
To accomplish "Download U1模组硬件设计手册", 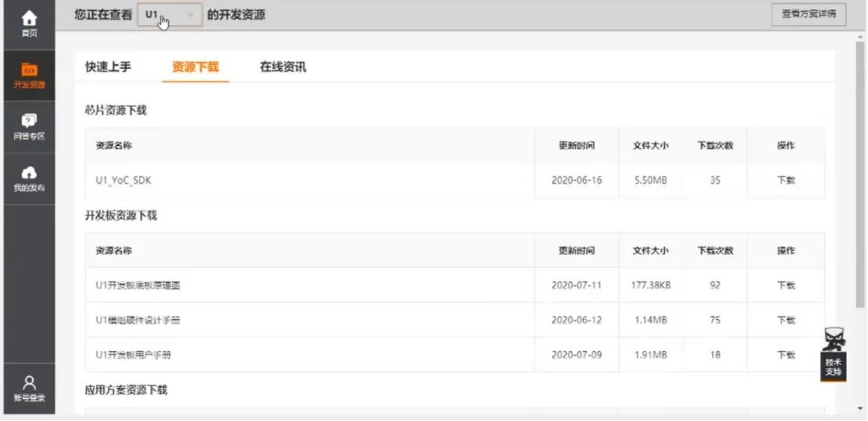I will pyautogui.click(x=786, y=320).
